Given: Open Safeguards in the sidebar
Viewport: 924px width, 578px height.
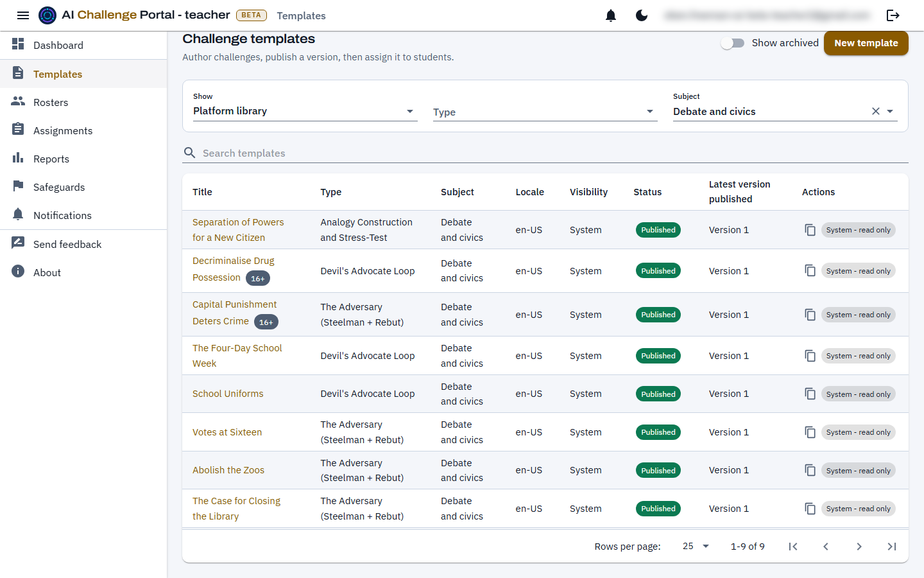Looking at the screenshot, I should tap(83, 187).
